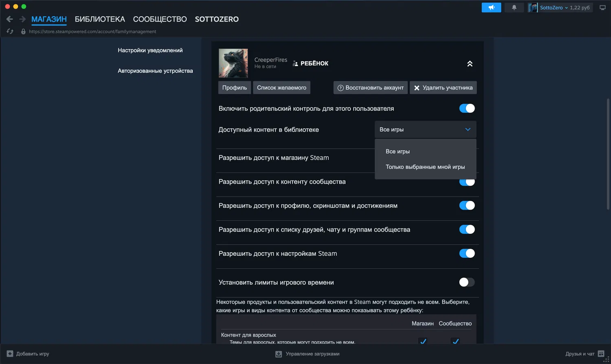Reload the page with the refresh icon
611x364 pixels.
pyautogui.click(x=10, y=31)
